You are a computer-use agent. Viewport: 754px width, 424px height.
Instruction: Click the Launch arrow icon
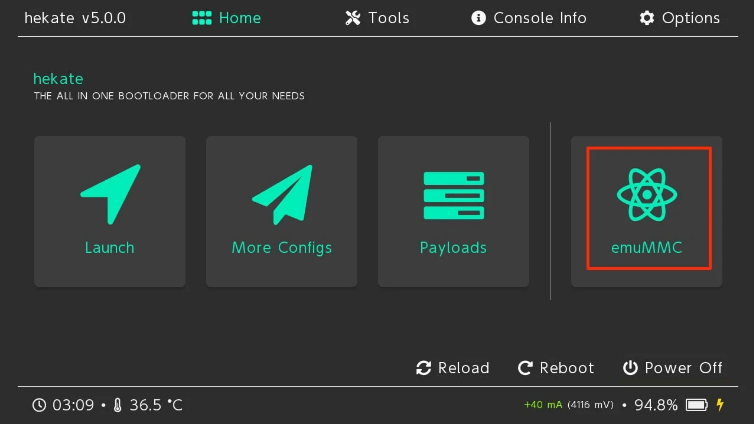click(111, 194)
